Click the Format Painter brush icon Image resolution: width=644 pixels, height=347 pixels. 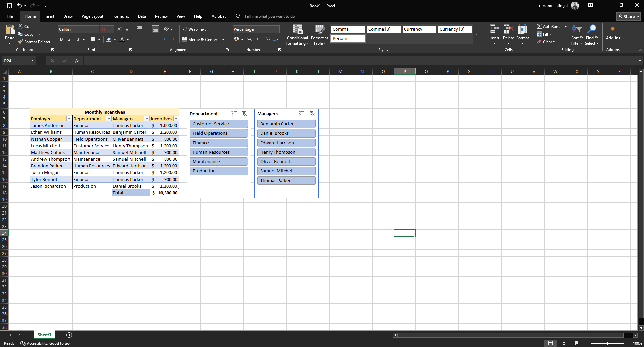pyautogui.click(x=20, y=42)
